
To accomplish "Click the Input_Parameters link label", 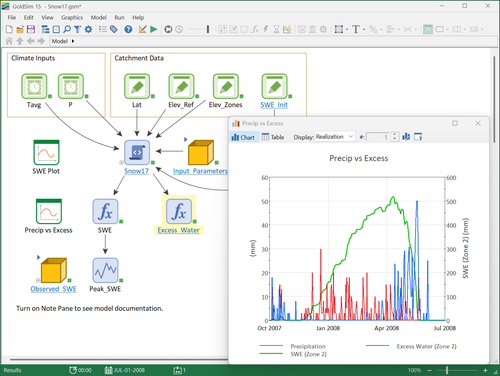I will click(x=200, y=171).
